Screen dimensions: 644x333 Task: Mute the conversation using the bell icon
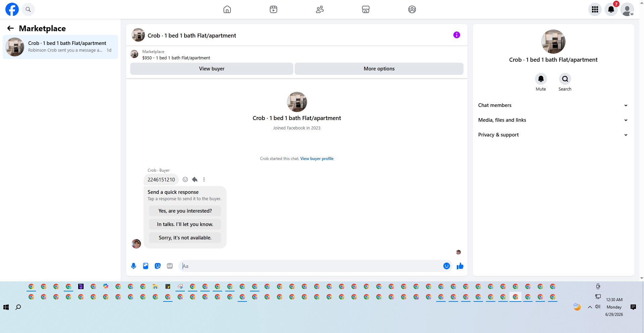[x=541, y=79]
